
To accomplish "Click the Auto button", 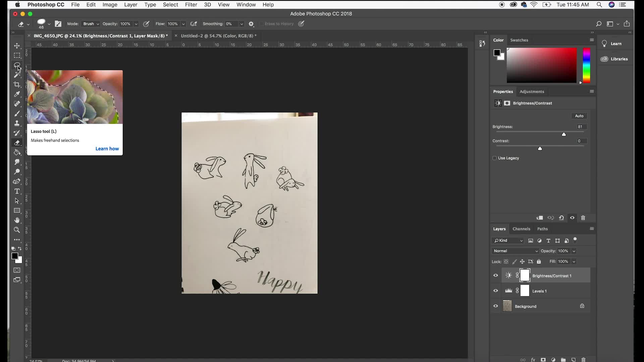I will click(x=579, y=116).
